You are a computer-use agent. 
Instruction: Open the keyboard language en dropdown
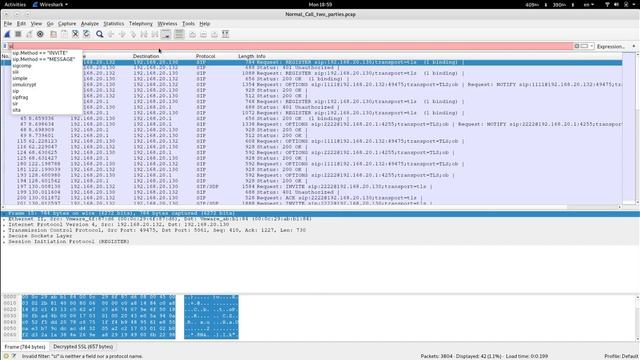(589, 4)
